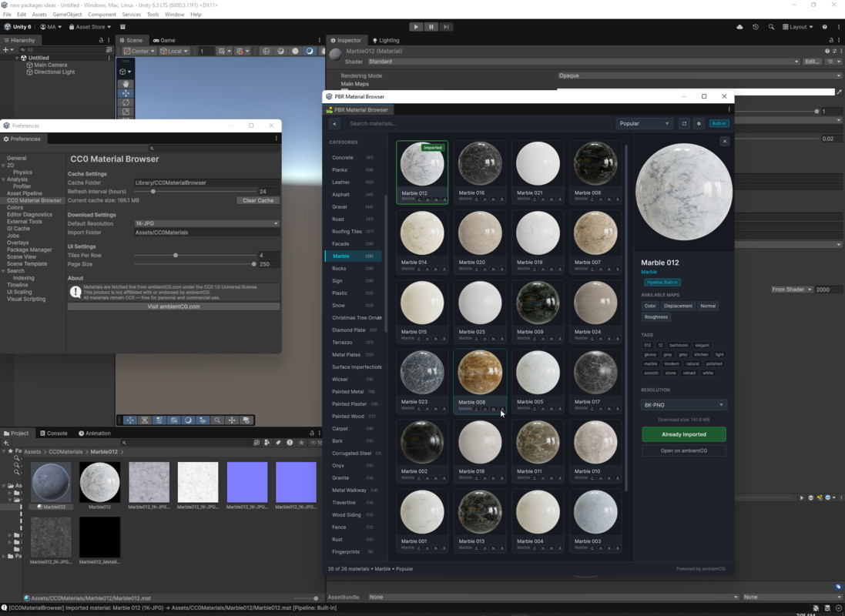Click the Clear Cache button
845x616 pixels.
click(257, 200)
